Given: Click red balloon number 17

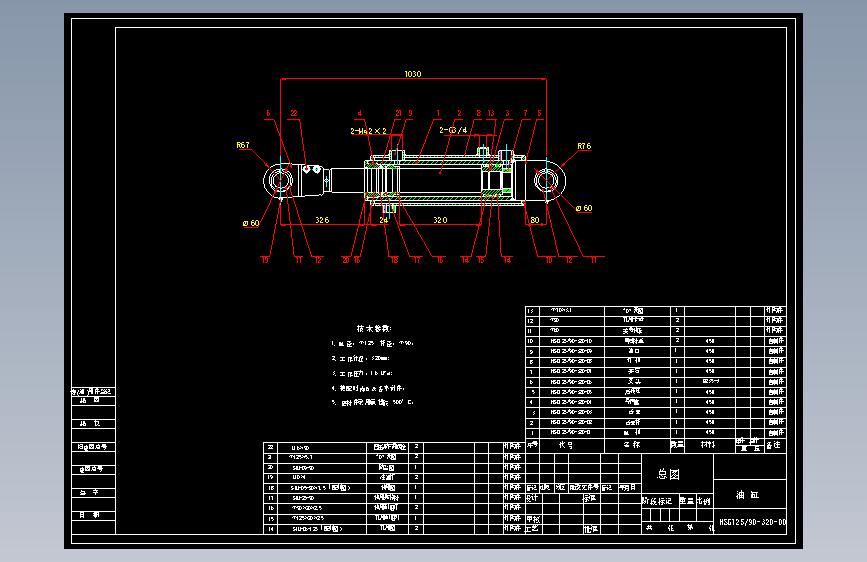Looking at the screenshot, I should (x=417, y=259).
